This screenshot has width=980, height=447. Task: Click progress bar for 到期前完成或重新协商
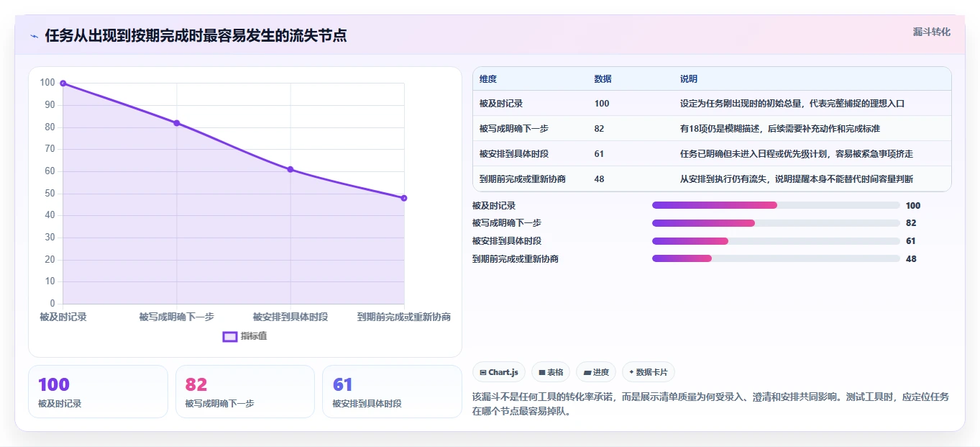(x=776, y=258)
